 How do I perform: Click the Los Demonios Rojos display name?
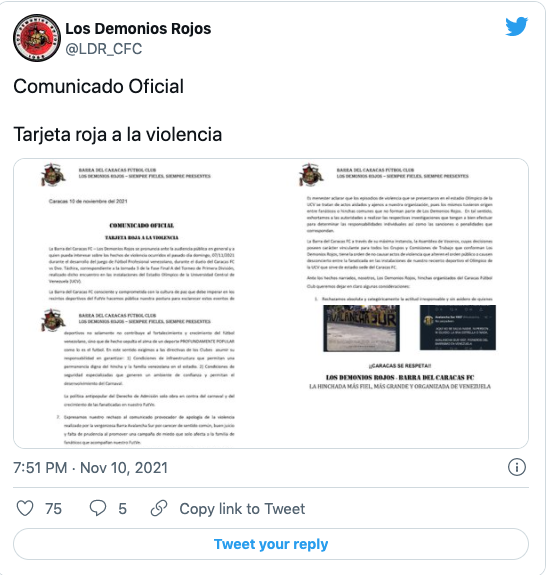pos(138,29)
